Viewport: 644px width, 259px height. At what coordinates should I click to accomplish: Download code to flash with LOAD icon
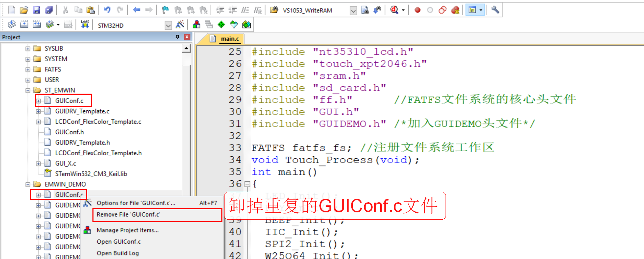pos(85,24)
